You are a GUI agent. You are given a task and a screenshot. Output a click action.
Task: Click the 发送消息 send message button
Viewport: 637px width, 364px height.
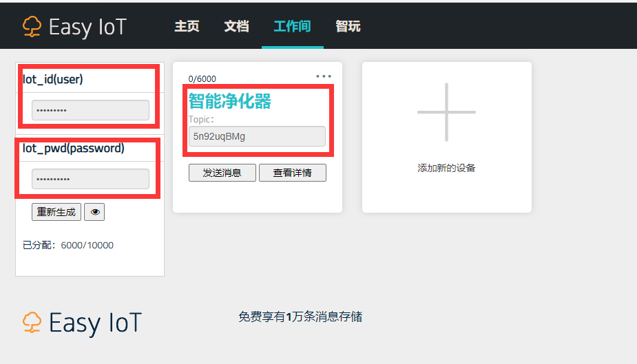222,173
